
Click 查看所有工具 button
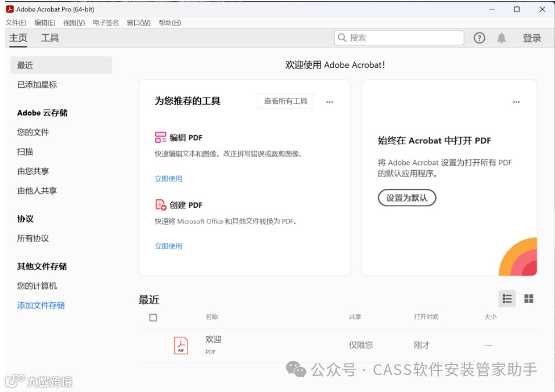pyautogui.click(x=286, y=101)
